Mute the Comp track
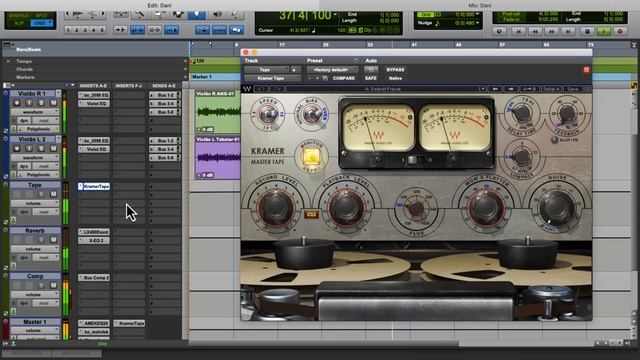Screen dimensions: 640x360 click(53, 286)
